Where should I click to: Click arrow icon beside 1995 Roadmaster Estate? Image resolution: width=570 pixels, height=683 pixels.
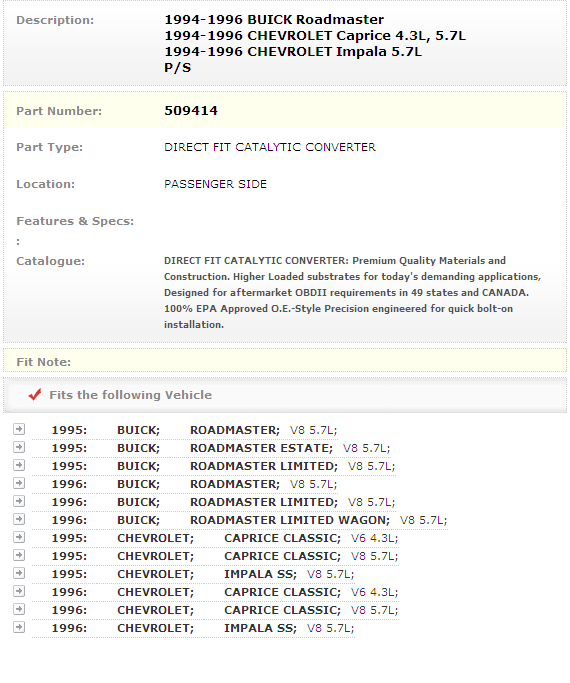[x=19, y=447]
